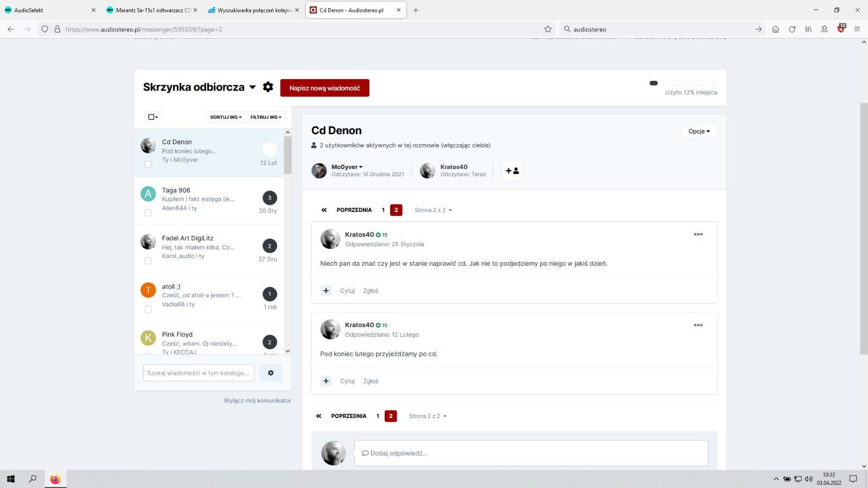
Task: Open Opcje dropdown for conversation
Action: pyautogui.click(x=699, y=131)
